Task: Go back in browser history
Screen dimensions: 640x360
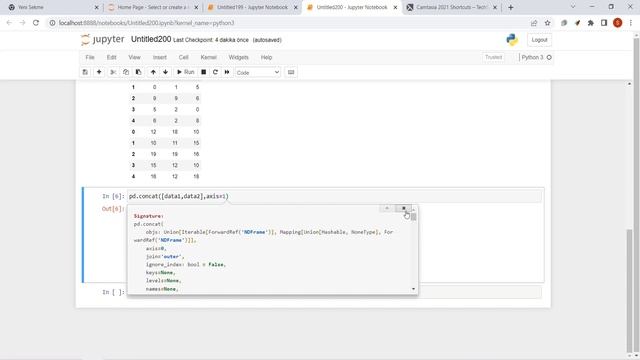Action: (9, 23)
